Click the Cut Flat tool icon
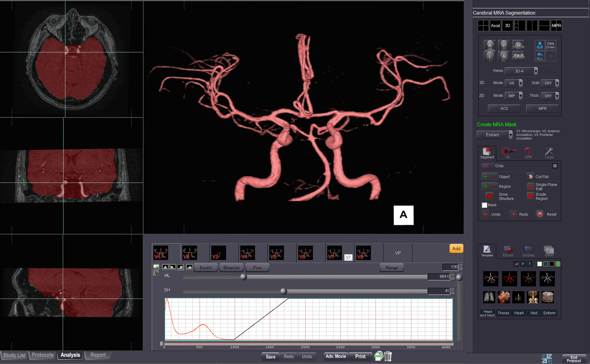Viewport: 590px width, 364px height. pyautogui.click(x=531, y=177)
